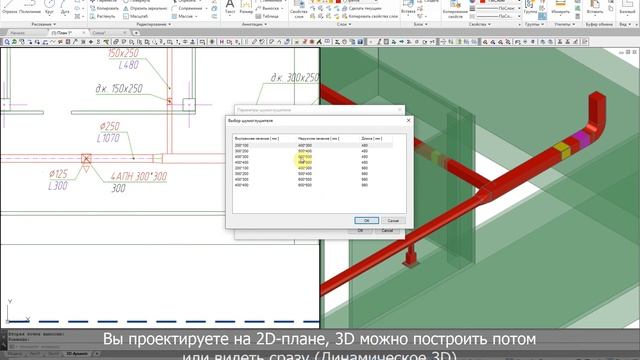Click the Измерить (Measure) utility

click(560, 8)
